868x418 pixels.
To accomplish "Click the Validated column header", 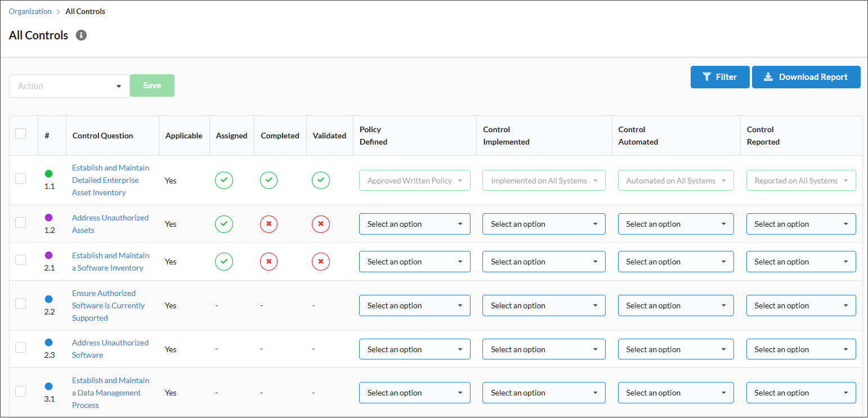I will point(329,136).
